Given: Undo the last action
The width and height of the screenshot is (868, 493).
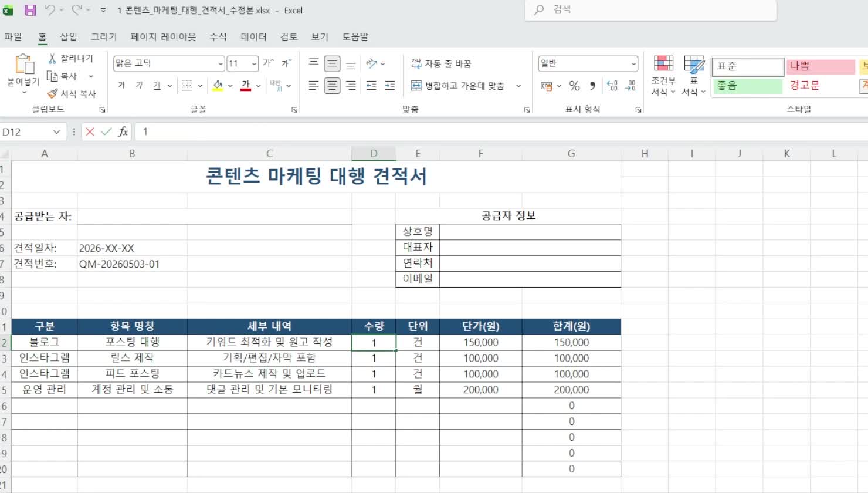Looking at the screenshot, I should point(50,10).
